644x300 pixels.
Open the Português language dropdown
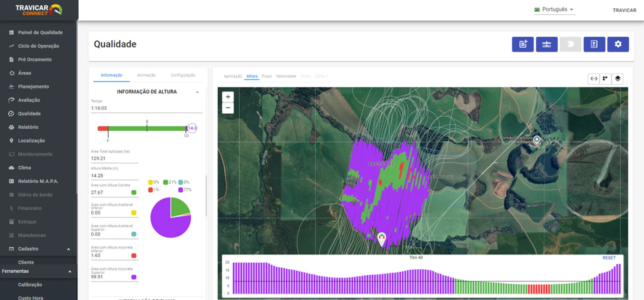[x=555, y=10]
